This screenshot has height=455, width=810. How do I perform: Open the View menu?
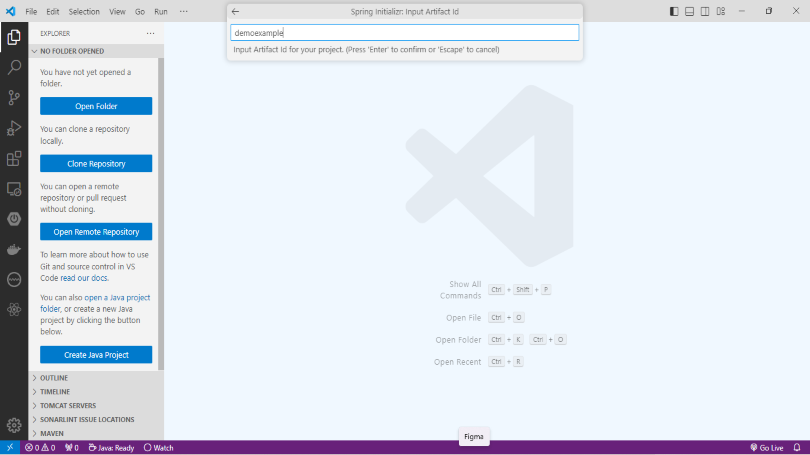[117, 11]
